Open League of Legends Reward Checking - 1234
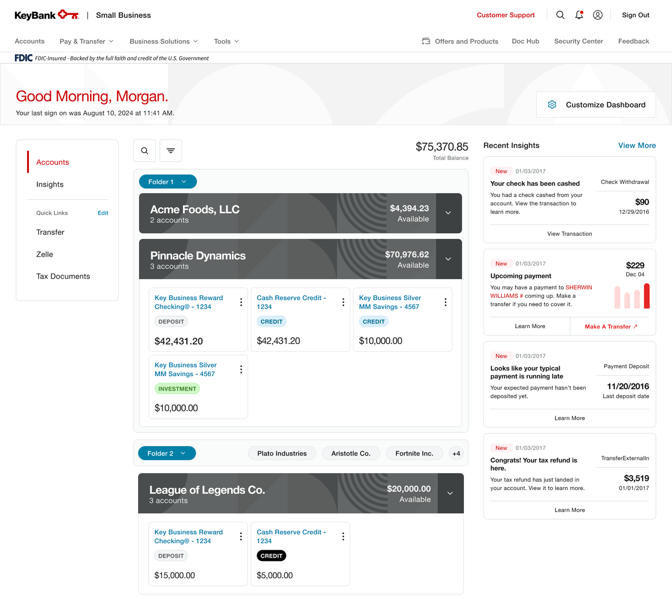Screen dimensions: 672x616 (x=188, y=537)
